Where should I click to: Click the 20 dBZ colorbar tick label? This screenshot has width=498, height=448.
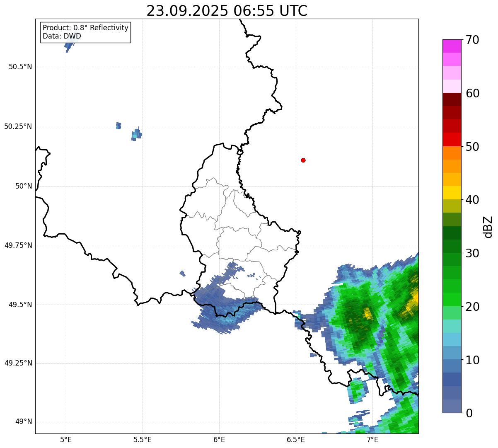(x=472, y=307)
